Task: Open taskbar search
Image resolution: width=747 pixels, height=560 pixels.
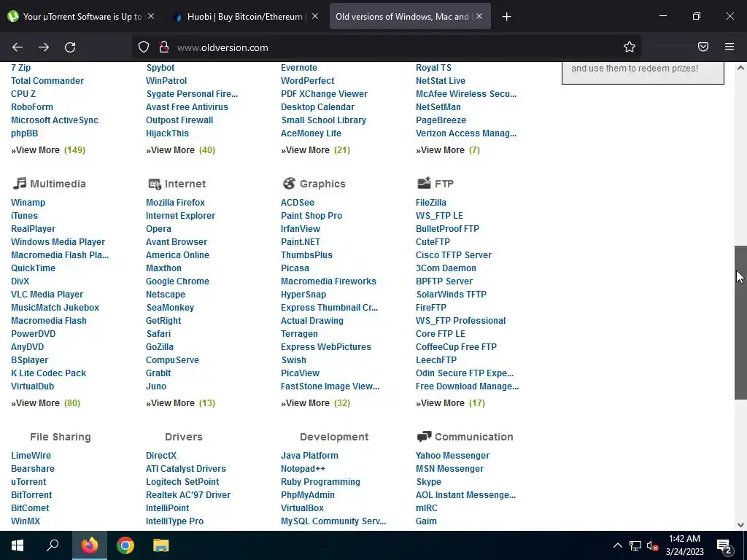Action: point(53,545)
